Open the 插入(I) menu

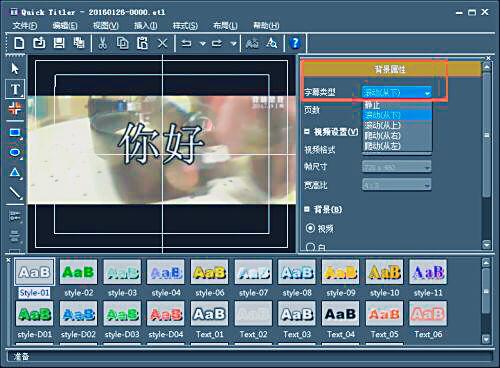pyautogui.click(x=146, y=26)
